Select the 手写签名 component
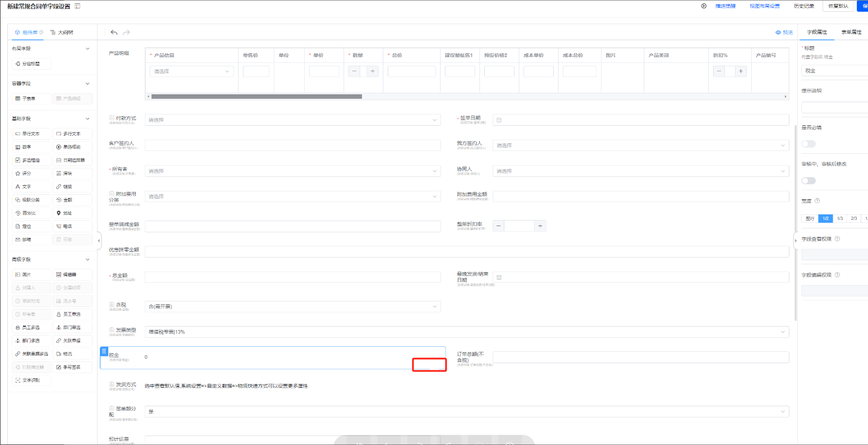This screenshot has height=445, width=868. point(72,367)
